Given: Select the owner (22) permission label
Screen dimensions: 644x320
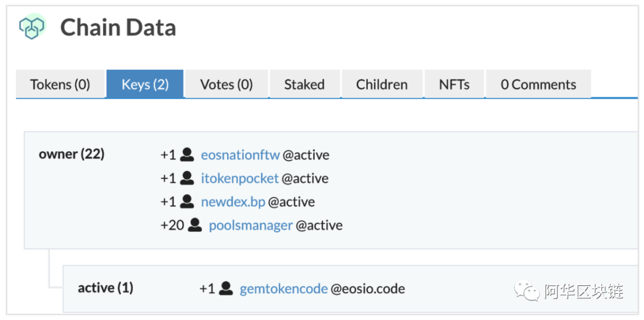Looking at the screenshot, I should (x=72, y=154).
